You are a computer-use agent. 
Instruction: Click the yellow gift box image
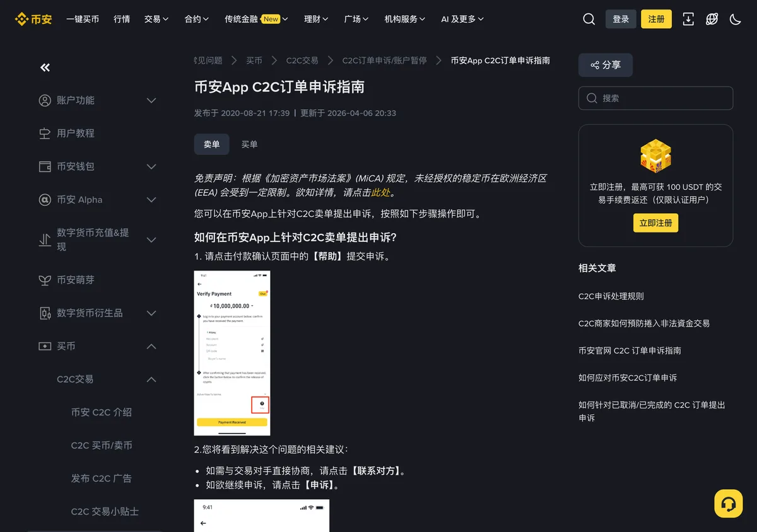point(655,156)
